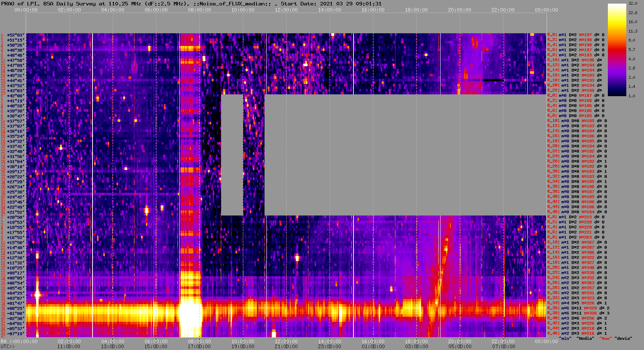Click the '+44°41'' declination label

pos(16,81)
